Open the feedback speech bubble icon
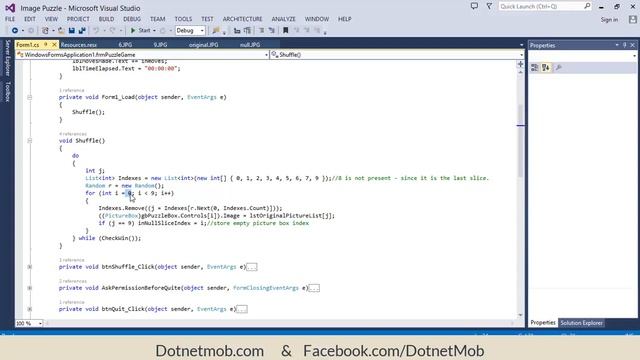Screen dimensions: 640x360 (x=474, y=6)
